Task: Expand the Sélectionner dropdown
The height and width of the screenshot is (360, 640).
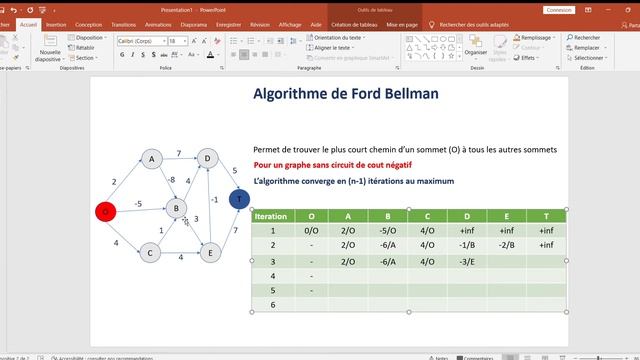Action: (x=587, y=58)
